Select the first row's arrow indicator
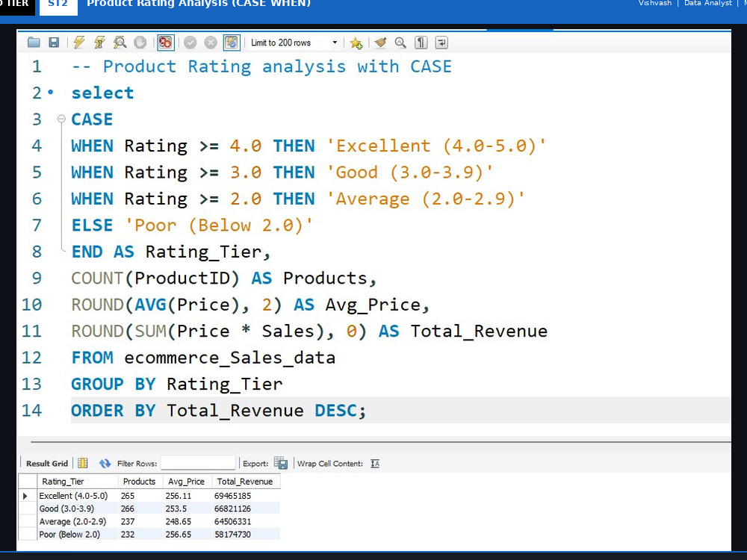 [25, 496]
